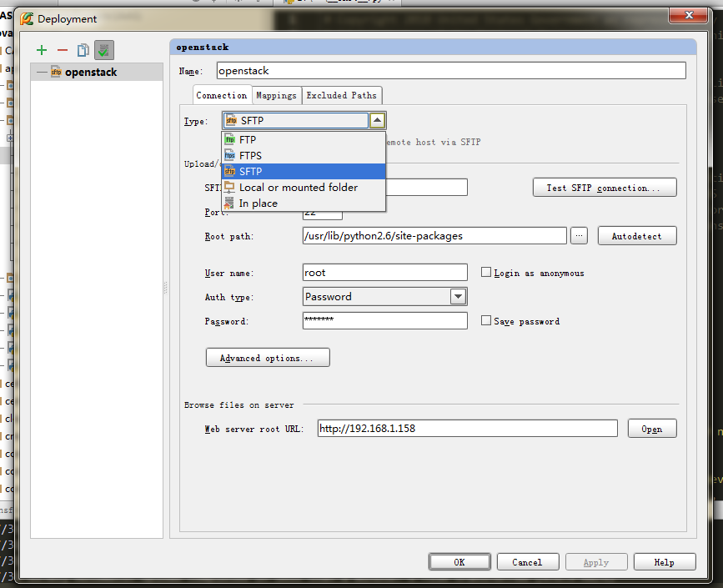Click the Cancel button
Image resolution: width=723 pixels, height=588 pixels.
point(528,562)
